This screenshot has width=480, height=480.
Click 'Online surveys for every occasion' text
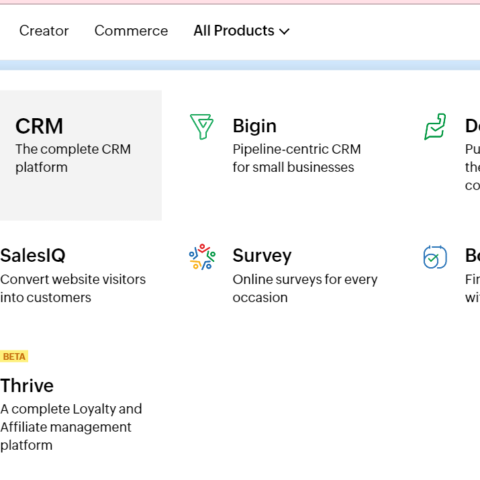pyautogui.click(x=305, y=288)
